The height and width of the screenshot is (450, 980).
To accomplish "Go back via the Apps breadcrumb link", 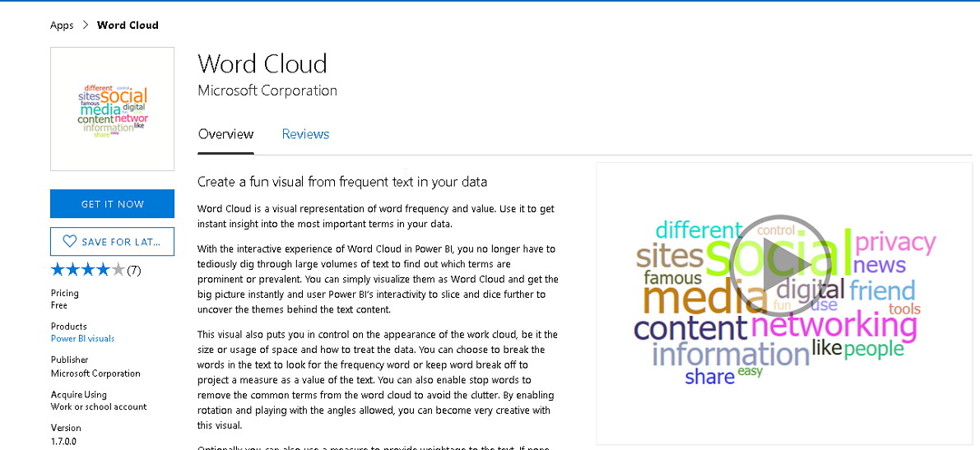I will click(x=62, y=26).
